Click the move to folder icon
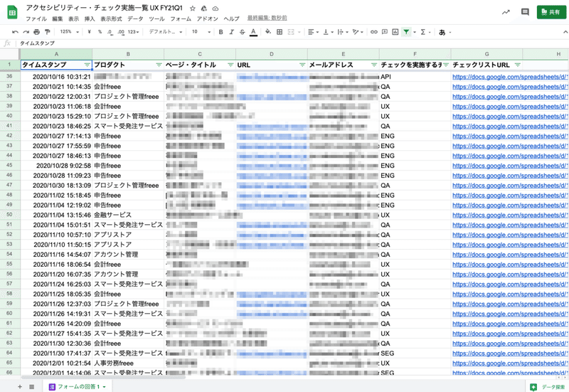The image size is (569, 392). point(204,9)
